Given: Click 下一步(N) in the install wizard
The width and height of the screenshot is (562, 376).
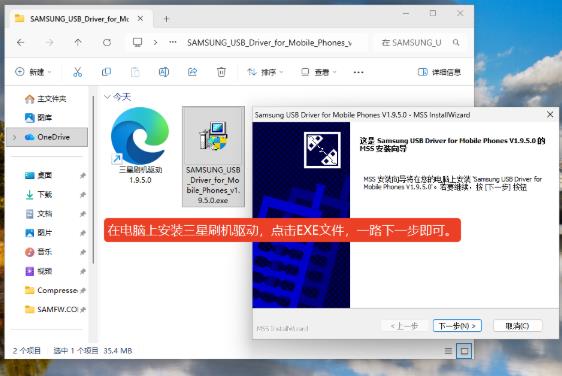Looking at the screenshot, I should pyautogui.click(x=457, y=326).
